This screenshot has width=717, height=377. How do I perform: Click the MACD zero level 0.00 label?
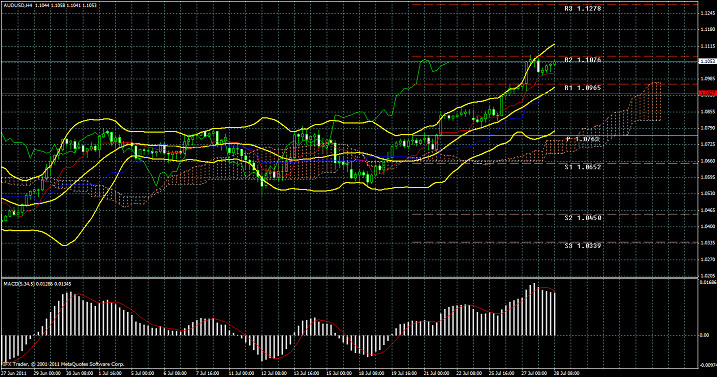tap(705, 335)
